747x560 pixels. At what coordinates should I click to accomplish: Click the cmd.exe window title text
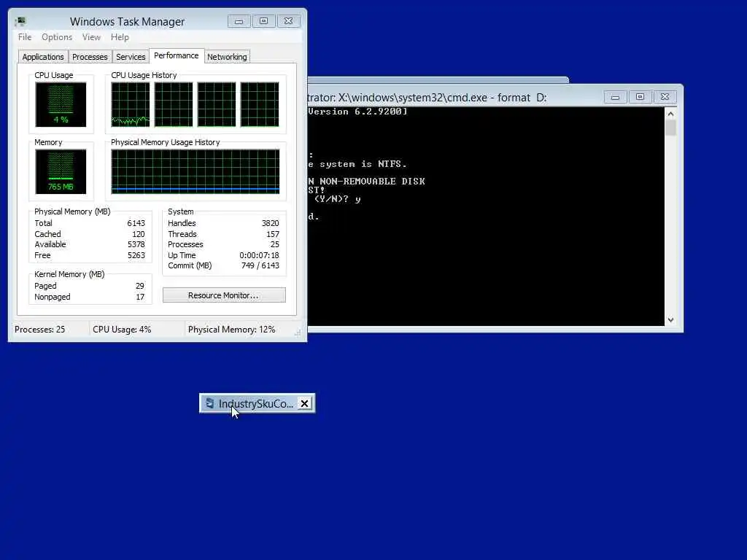(x=427, y=98)
